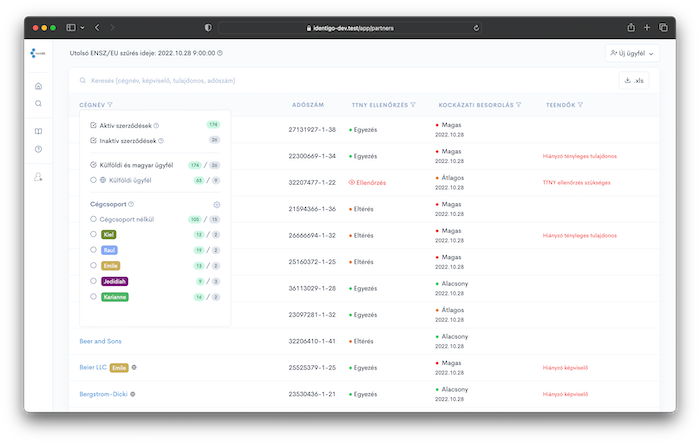Image resolution: width=700 pixels, height=444 pixels.
Task: Click the add user icon in sidebar
Action: (38, 176)
